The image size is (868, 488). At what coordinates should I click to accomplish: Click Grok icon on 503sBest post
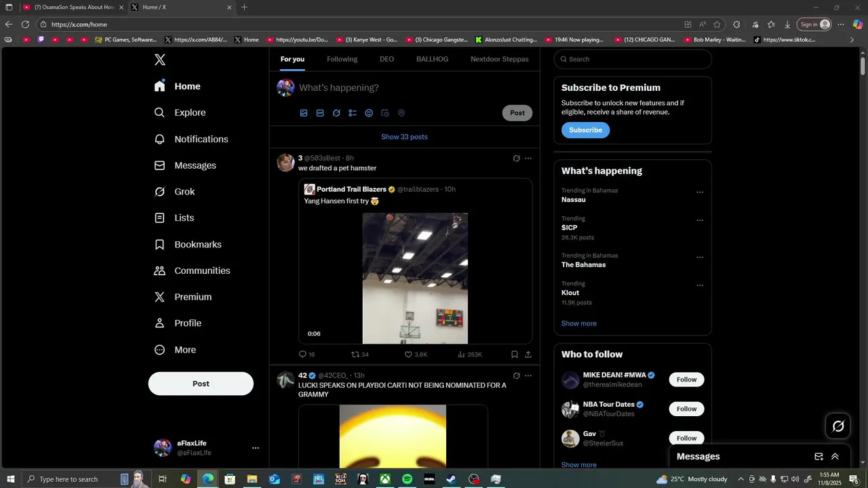click(x=516, y=159)
